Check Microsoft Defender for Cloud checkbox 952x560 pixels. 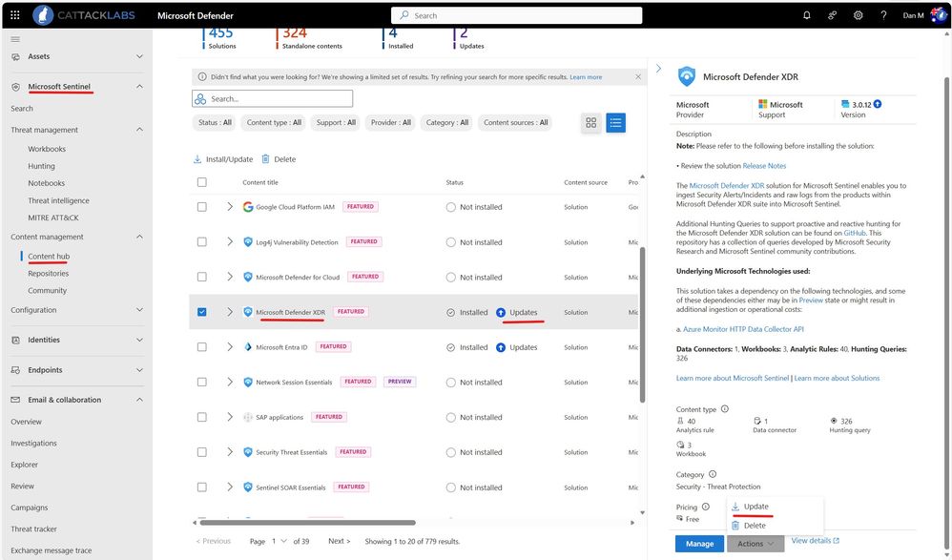(202, 277)
